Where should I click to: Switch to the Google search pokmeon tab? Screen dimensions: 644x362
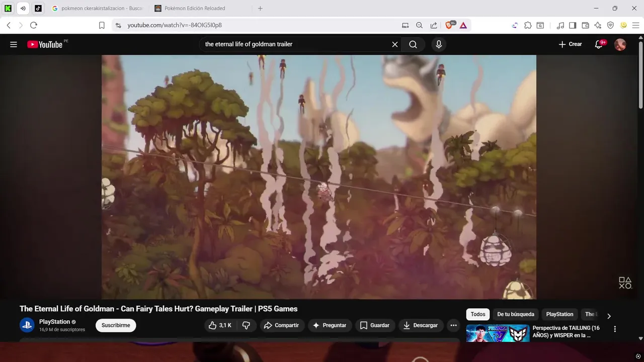point(98,8)
